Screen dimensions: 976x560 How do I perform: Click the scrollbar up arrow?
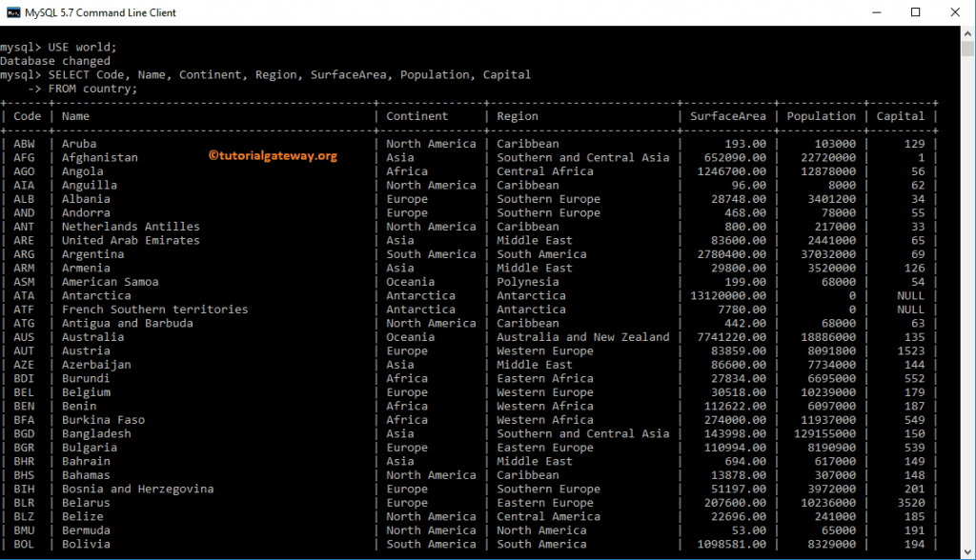[x=967, y=33]
